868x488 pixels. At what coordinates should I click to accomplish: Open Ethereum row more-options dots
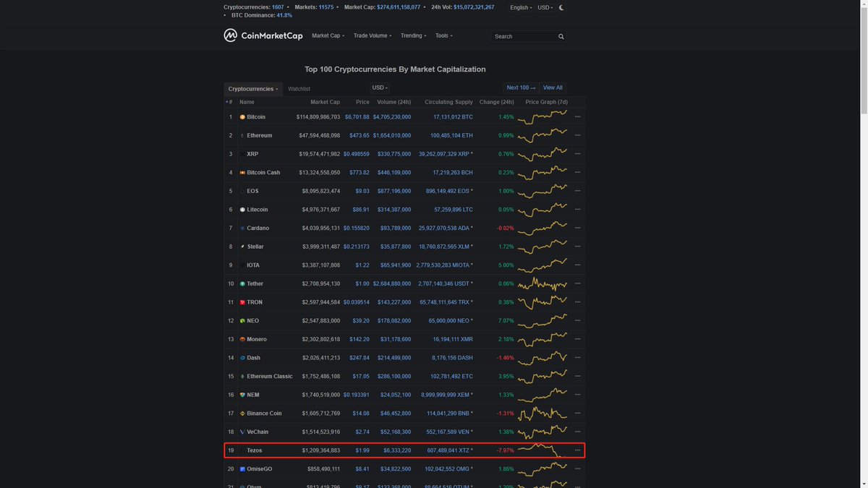[x=577, y=135]
